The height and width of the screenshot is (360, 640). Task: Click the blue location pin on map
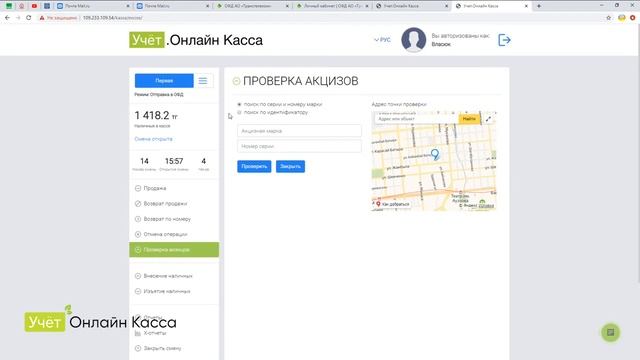tap(435, 154)
